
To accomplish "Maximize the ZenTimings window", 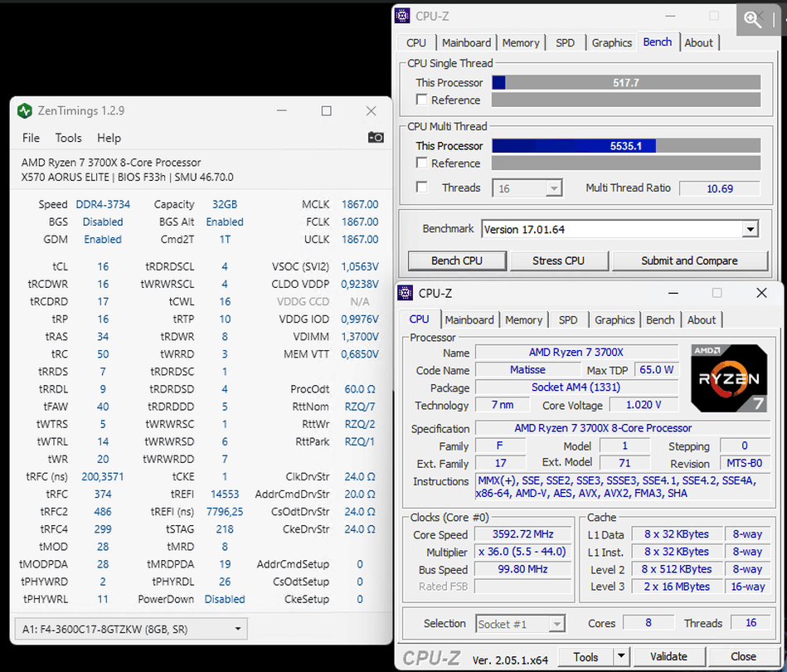I will click(x=326, y=110).
